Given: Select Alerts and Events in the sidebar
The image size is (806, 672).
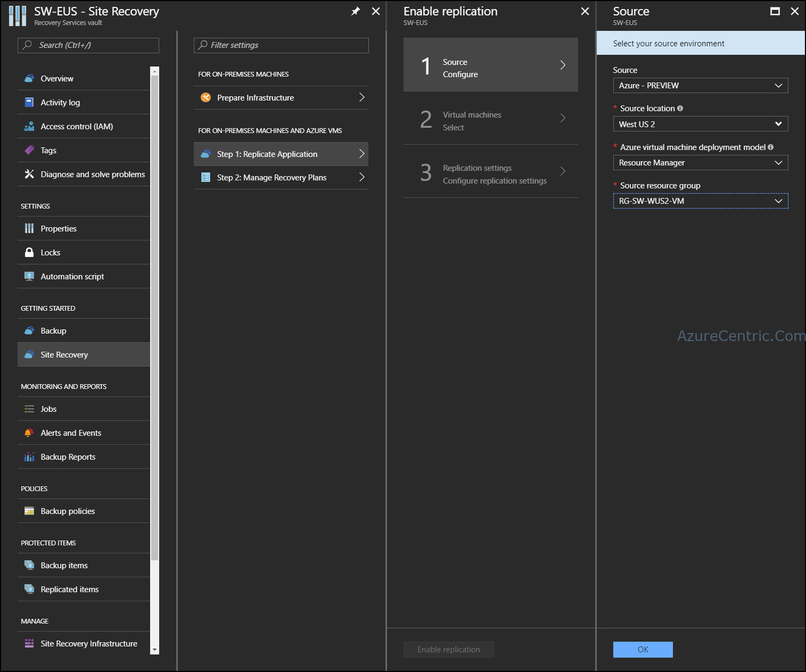Looking at the screenshot, I should point(84,433).
